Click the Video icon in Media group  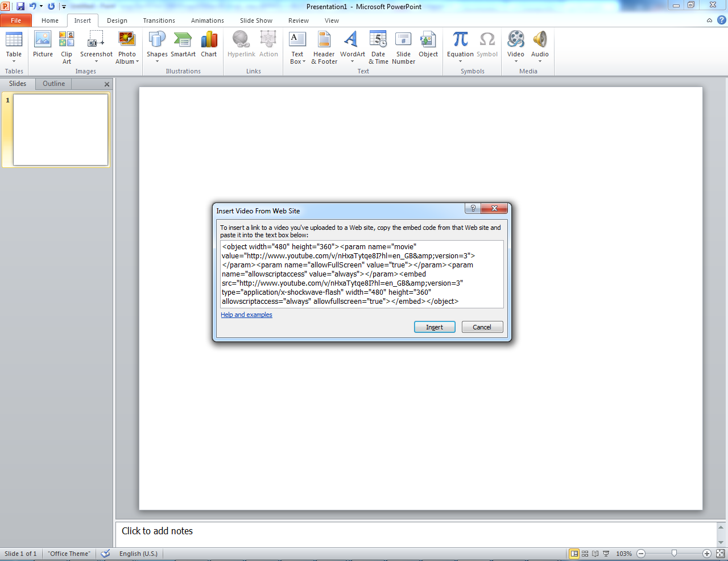click(x=516, y=40)
